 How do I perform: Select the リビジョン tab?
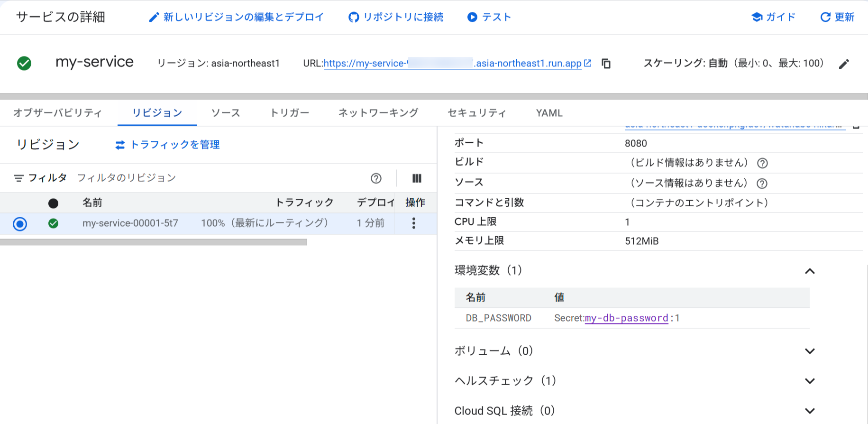[157, 113]
